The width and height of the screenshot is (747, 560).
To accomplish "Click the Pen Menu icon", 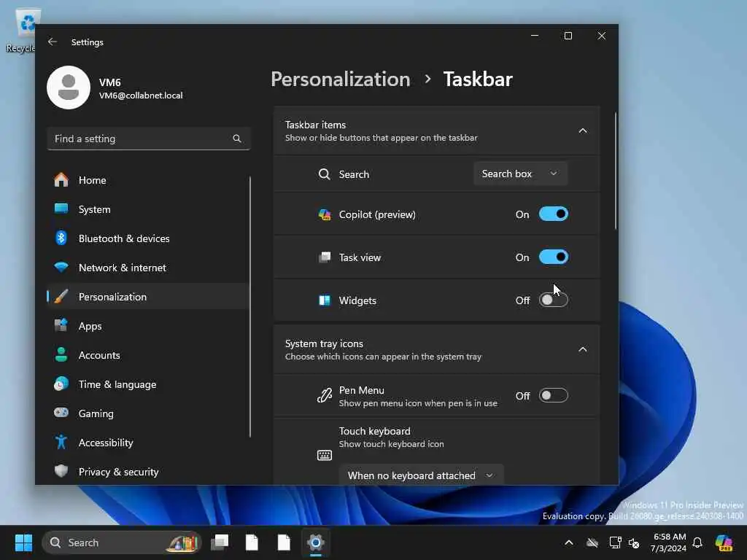I will pyautogui.click(x=325, y=396).
